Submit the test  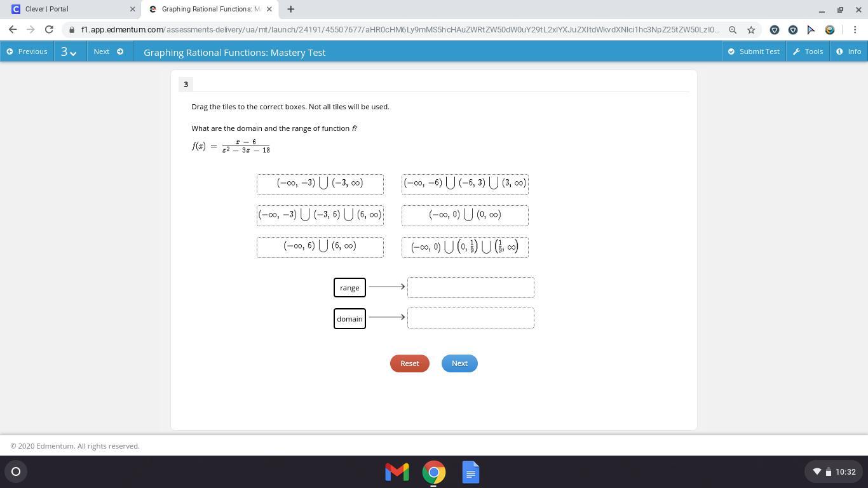point(754,51)
